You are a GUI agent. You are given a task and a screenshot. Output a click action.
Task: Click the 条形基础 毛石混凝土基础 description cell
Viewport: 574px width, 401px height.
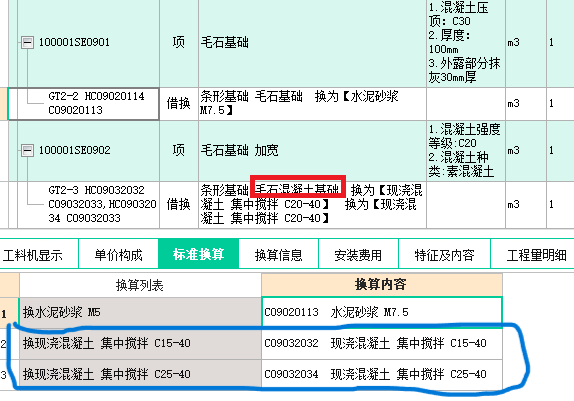pyautogui.click(x=312, y=204)
